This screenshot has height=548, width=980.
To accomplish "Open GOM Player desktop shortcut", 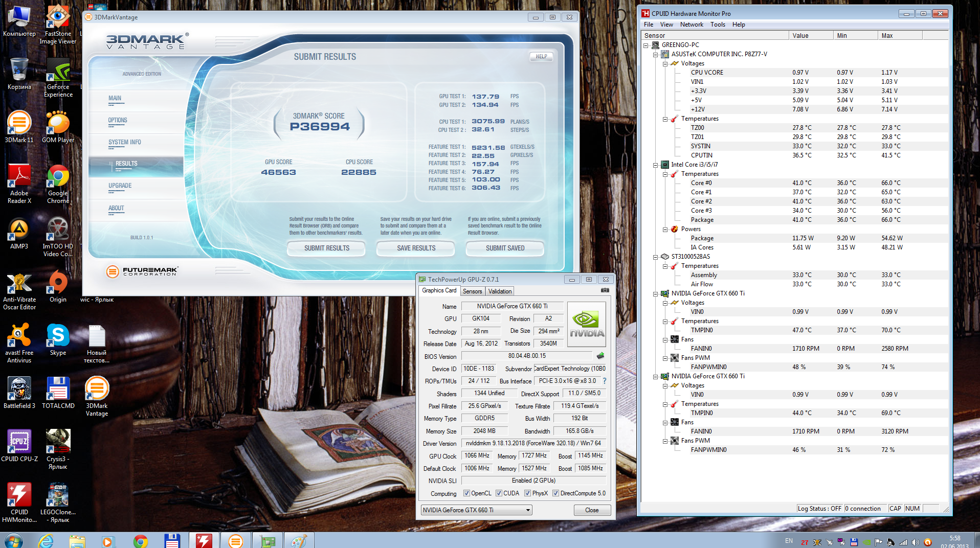I will (58, 127).
